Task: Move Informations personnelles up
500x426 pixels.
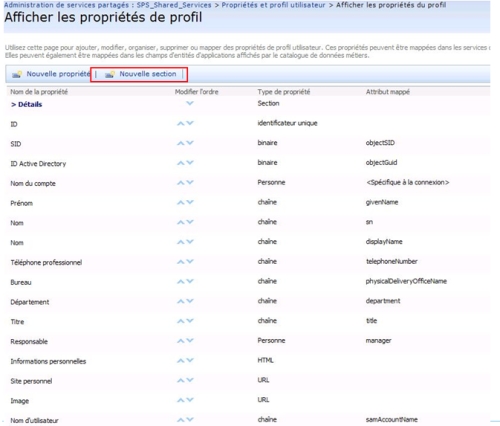Action: [180, 360]
